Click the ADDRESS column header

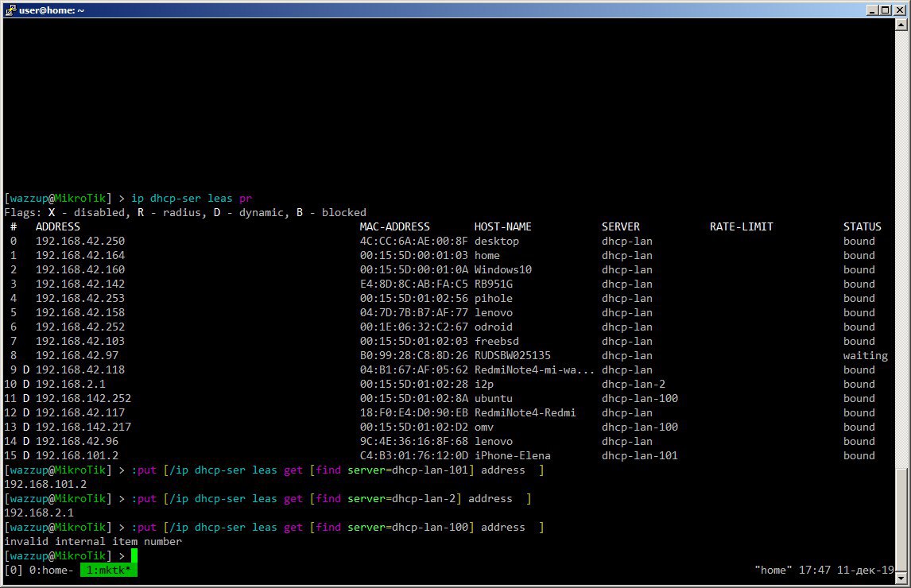point(57,226)
